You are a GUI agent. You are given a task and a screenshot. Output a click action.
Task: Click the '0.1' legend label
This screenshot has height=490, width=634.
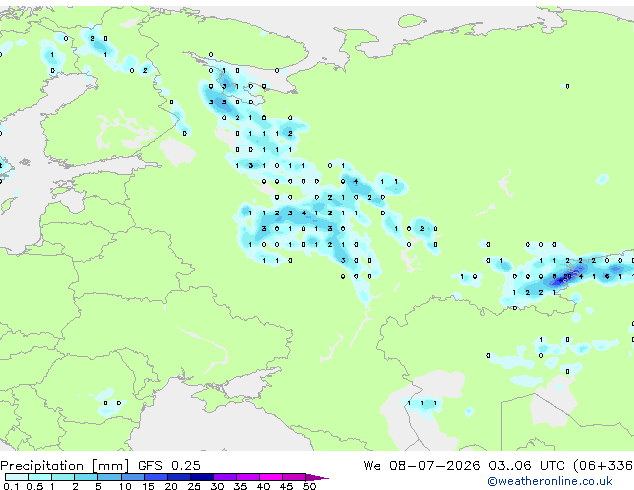11,486
